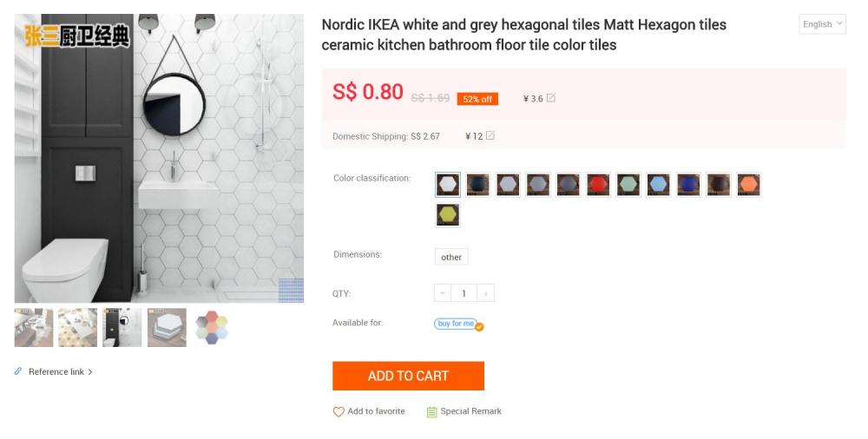Click the ADD TO CART button
The width and height of the screenshot is (868, 439).
point(408,376)
